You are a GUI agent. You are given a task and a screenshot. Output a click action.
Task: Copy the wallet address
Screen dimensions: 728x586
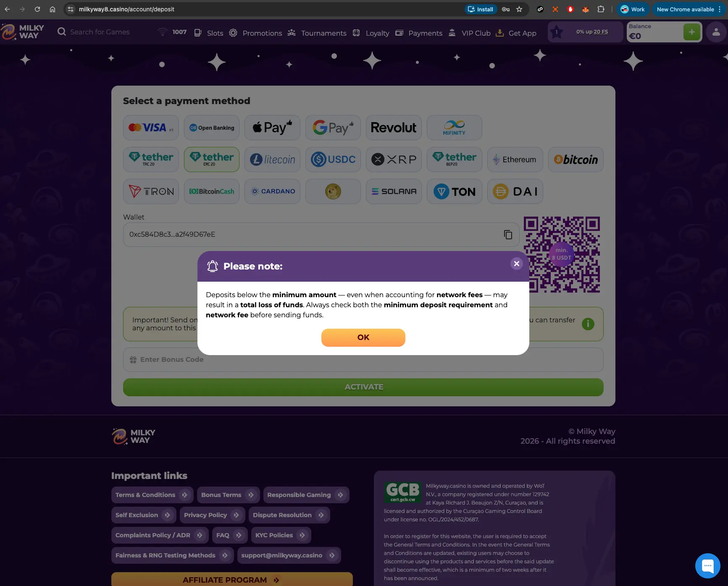pos(508,235)
